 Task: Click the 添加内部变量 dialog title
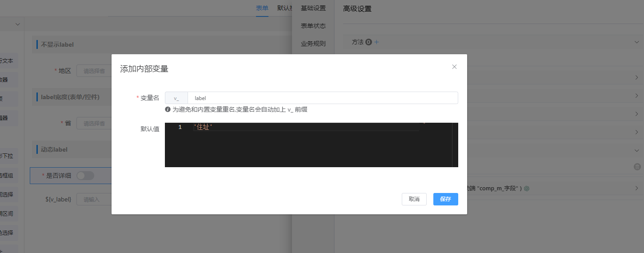[x=144, y=69]
